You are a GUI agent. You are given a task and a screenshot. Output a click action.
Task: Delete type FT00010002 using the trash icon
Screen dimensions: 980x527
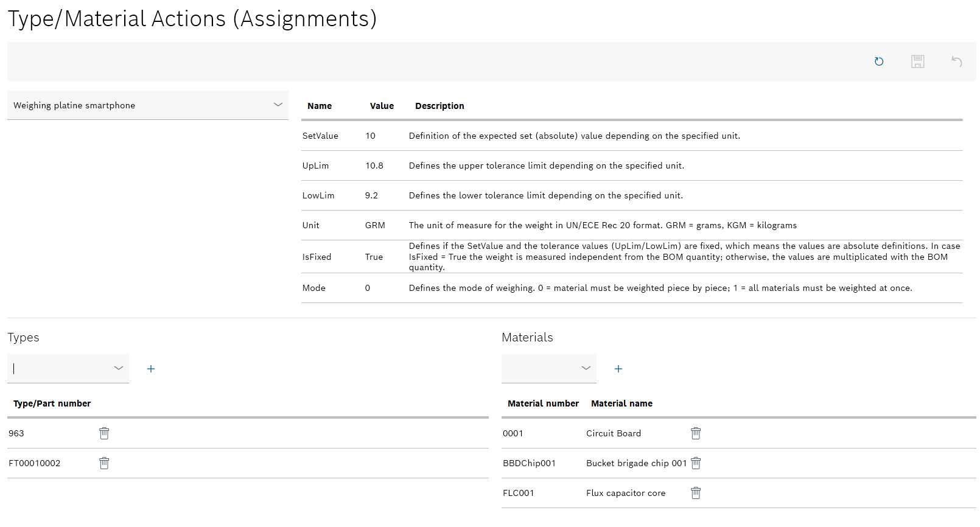pyautogui.click(x=104, y=463)
